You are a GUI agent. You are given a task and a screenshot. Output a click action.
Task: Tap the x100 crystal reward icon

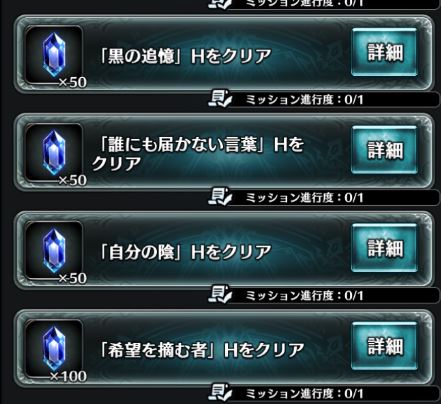point(54,349)
